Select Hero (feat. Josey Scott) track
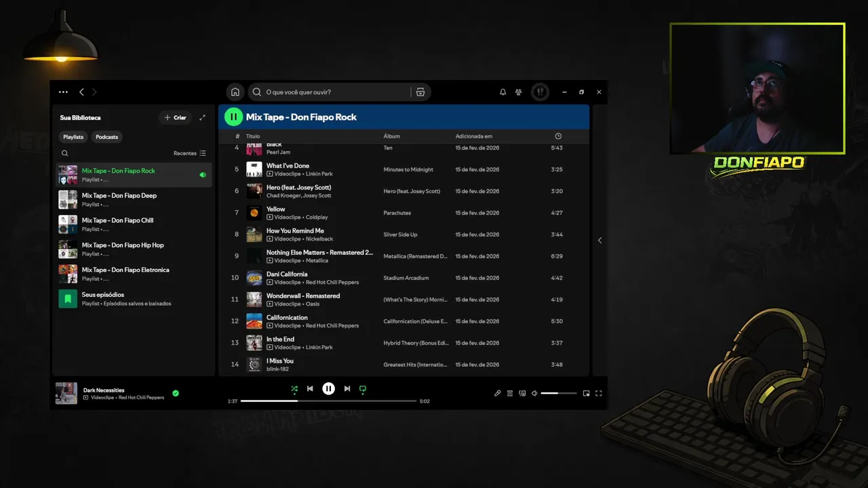Viewport: 868px width, 488px height. (403, 191)
